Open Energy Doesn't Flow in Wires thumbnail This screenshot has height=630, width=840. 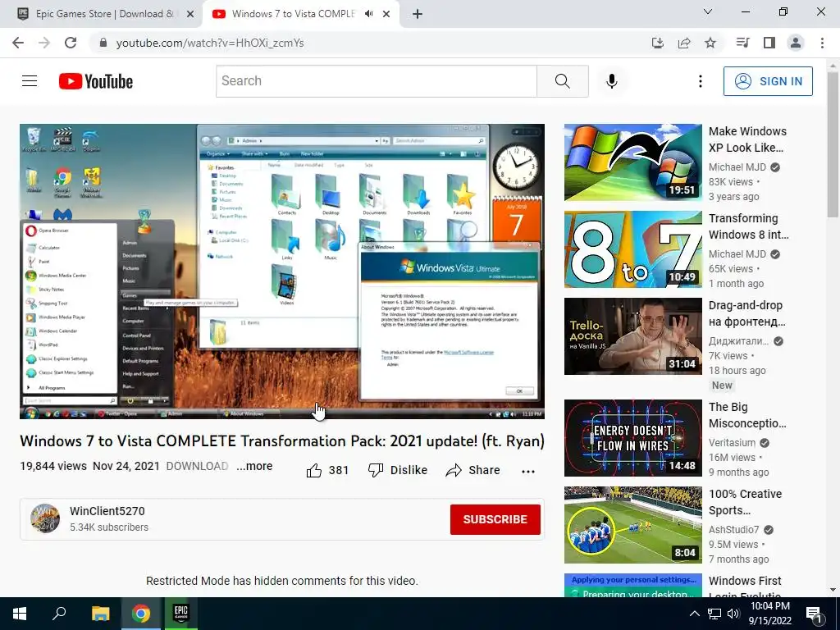click(x=632, y=438)
